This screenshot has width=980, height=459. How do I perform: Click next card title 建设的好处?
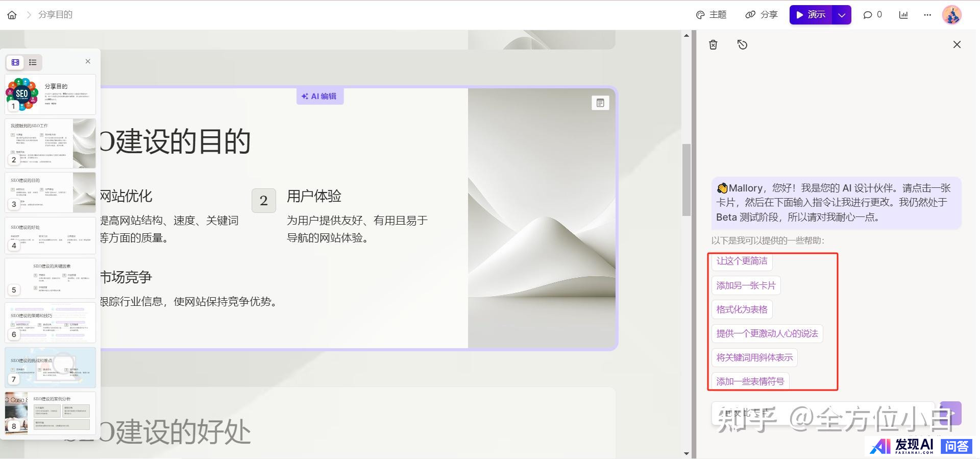click(183, 432)
